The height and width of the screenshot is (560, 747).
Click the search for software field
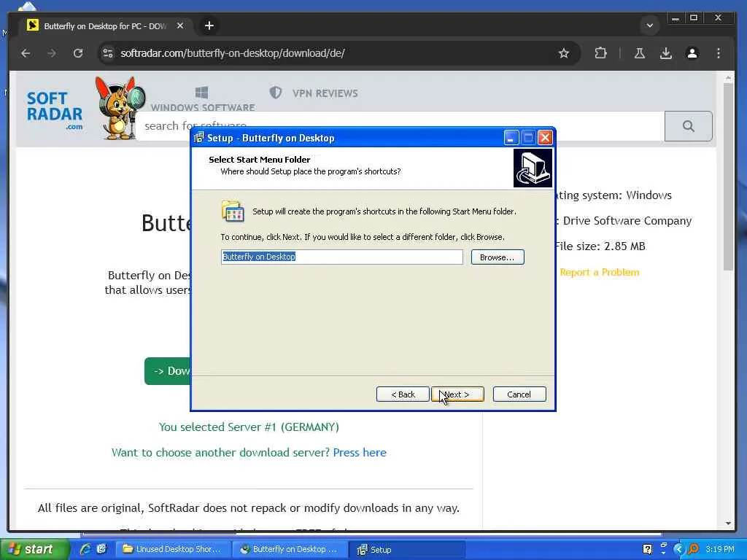(x=400, y=126)
